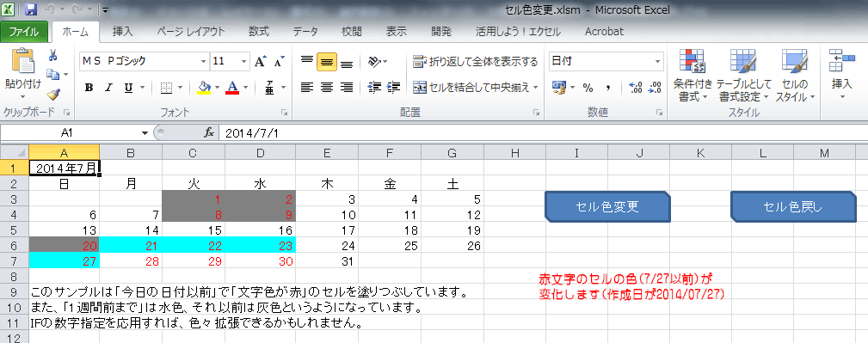Toggle Underline formatting

[128, 88]
